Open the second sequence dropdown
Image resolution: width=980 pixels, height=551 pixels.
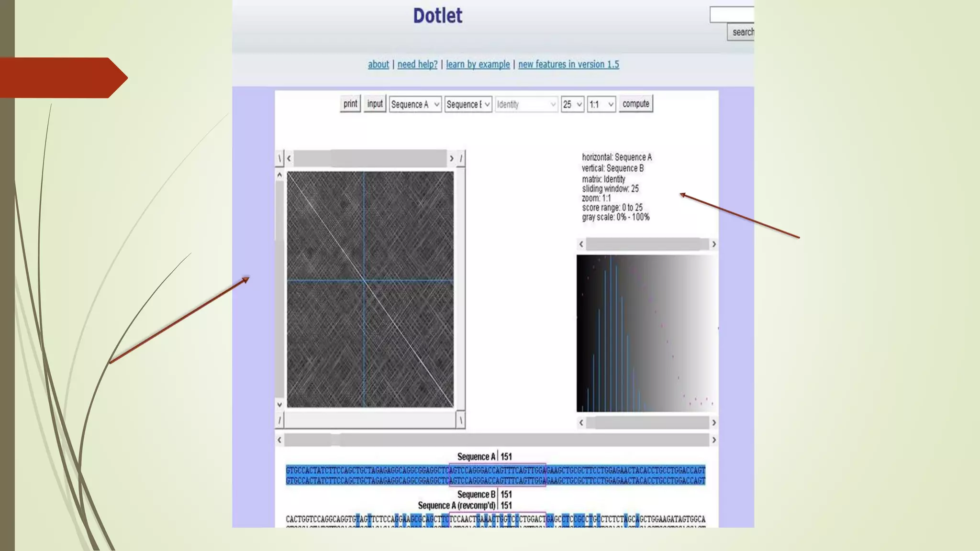[x=468, y=104]
